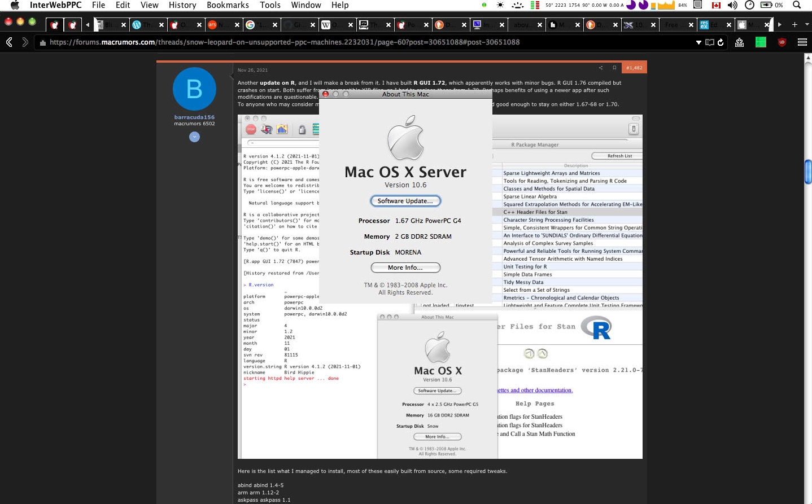
Task: Open the hamburger application menu
Action: (x=802, y=42)
